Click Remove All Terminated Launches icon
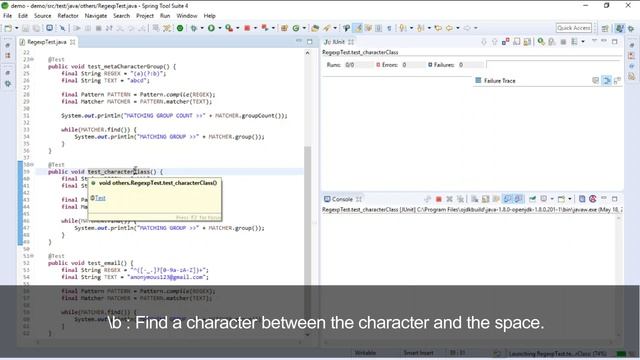640x360 pixels. click(x=460, y=199)
